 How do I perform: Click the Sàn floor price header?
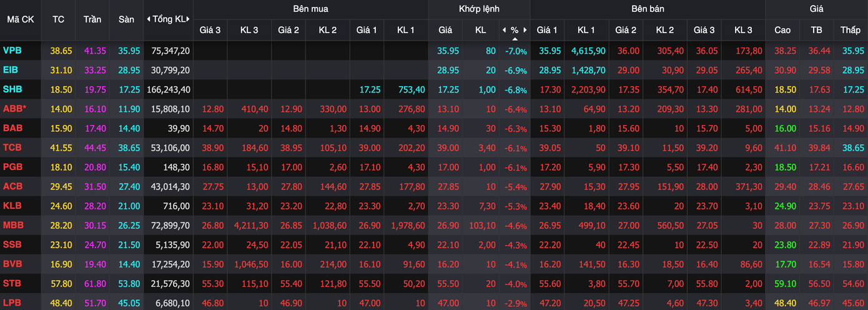[126, 19]
